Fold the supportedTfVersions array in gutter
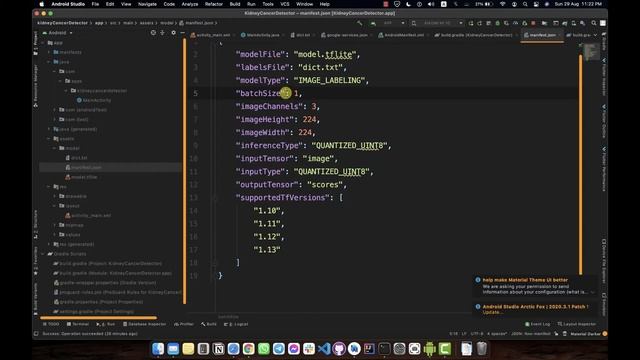 [216, 198]
